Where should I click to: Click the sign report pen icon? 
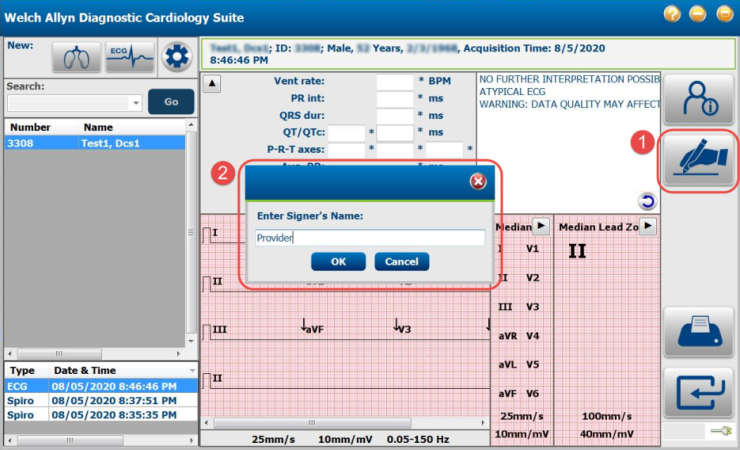699,159
